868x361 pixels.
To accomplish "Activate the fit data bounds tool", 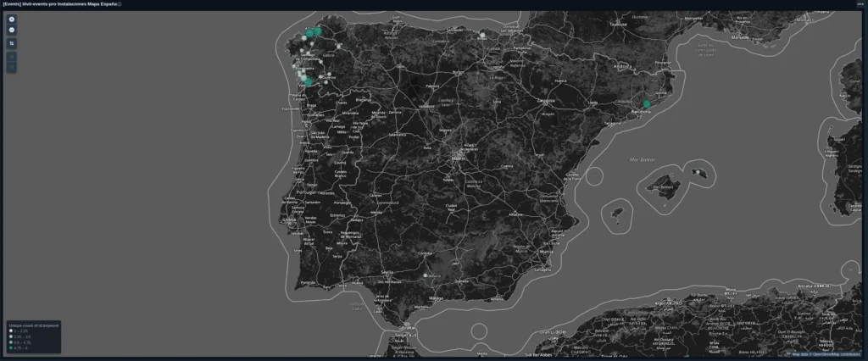I will click(x=12, y=43).
